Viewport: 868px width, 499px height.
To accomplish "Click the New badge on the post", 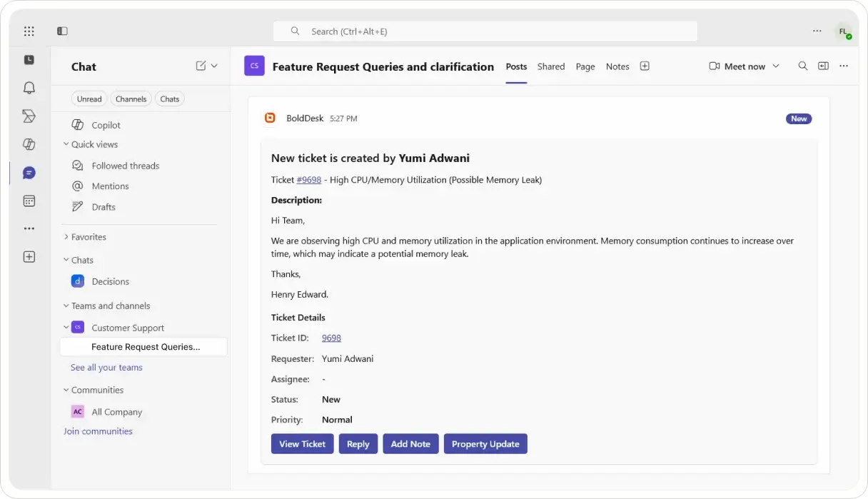I will (799, 119).
